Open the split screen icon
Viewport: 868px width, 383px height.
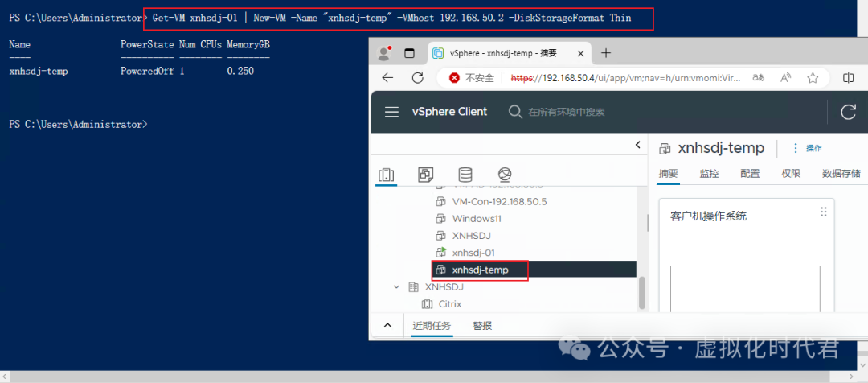[848, 78]
